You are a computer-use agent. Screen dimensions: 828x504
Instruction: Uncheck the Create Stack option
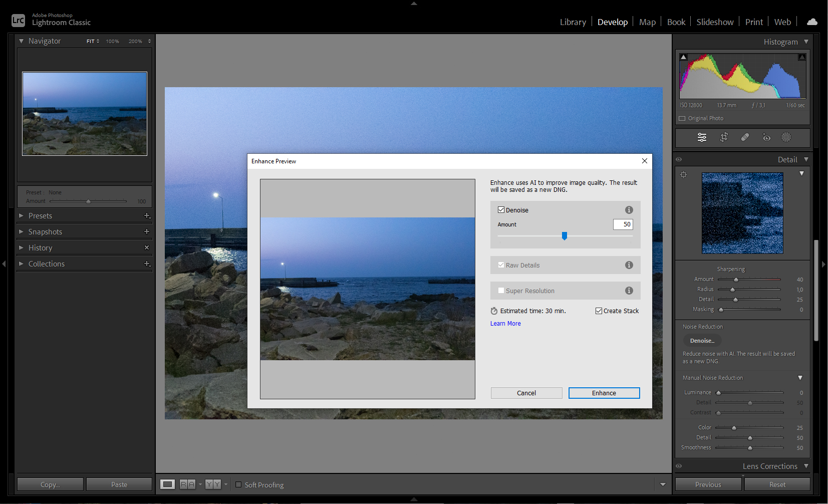point(599,311)
